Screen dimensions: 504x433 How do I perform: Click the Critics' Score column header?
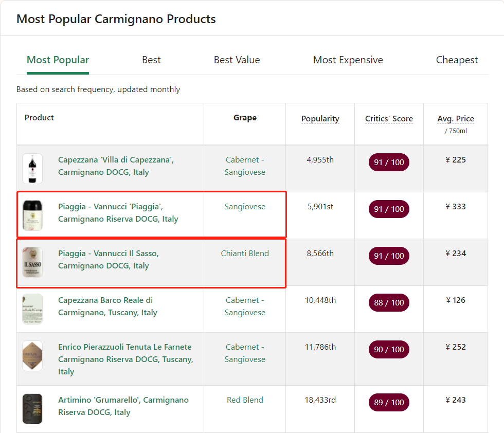(389, 119)
